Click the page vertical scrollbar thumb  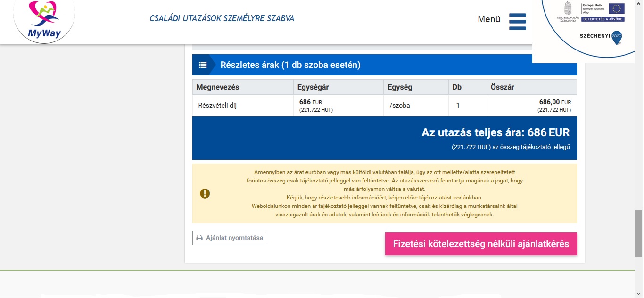tap(639, 233)
